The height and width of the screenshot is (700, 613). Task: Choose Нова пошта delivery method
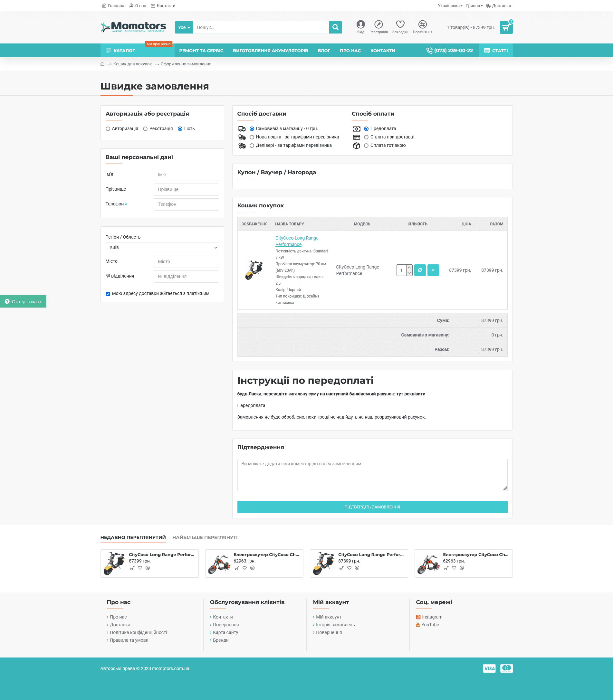(x=252, y=137)
